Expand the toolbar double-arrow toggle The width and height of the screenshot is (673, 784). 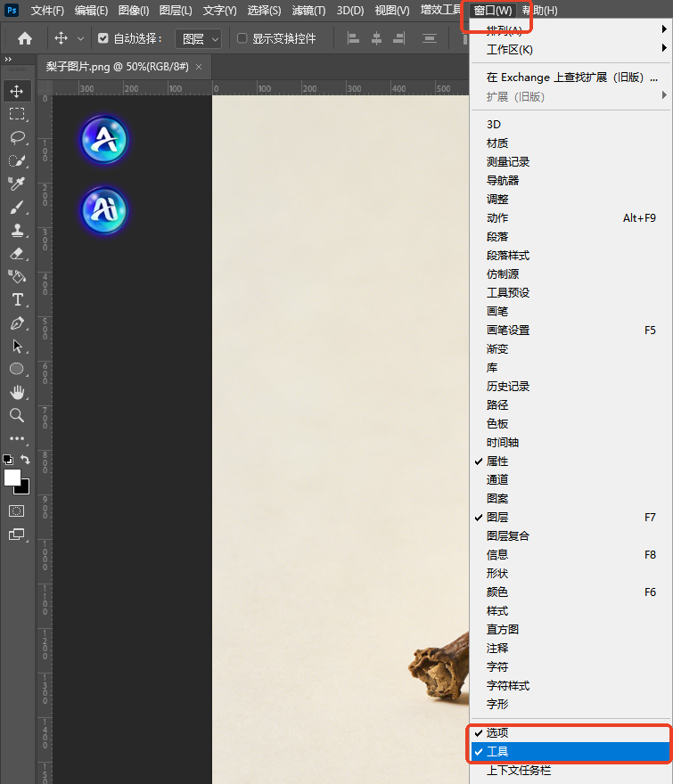click(8, 59)
